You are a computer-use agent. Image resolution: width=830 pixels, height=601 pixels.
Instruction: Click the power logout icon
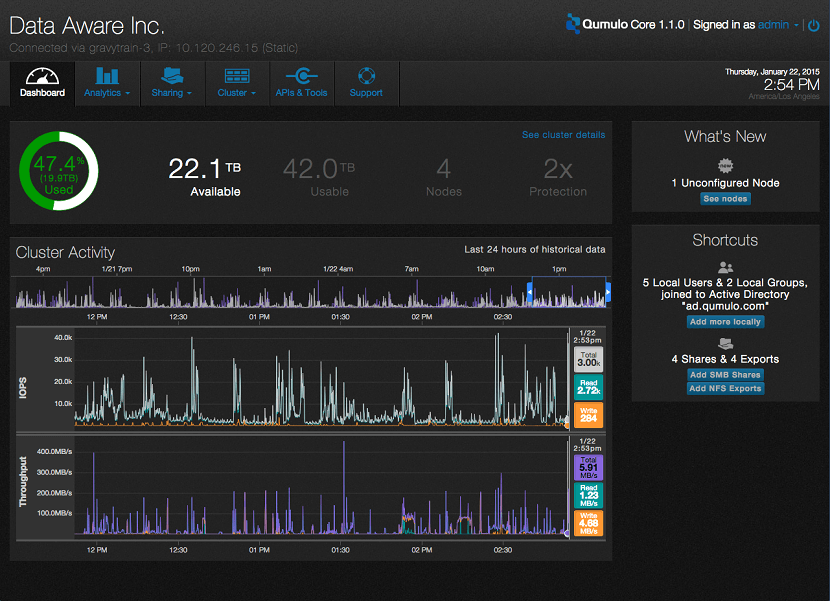tap(814, 25)
